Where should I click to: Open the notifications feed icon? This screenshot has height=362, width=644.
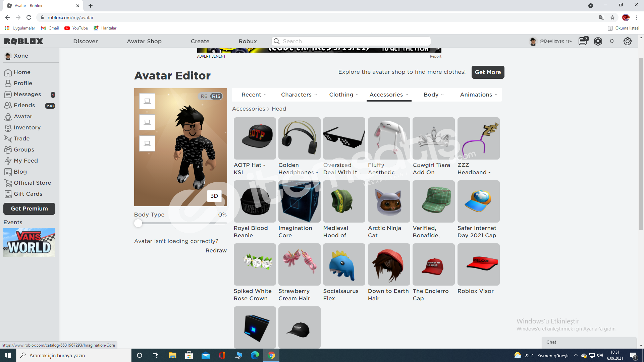point(583,41)
